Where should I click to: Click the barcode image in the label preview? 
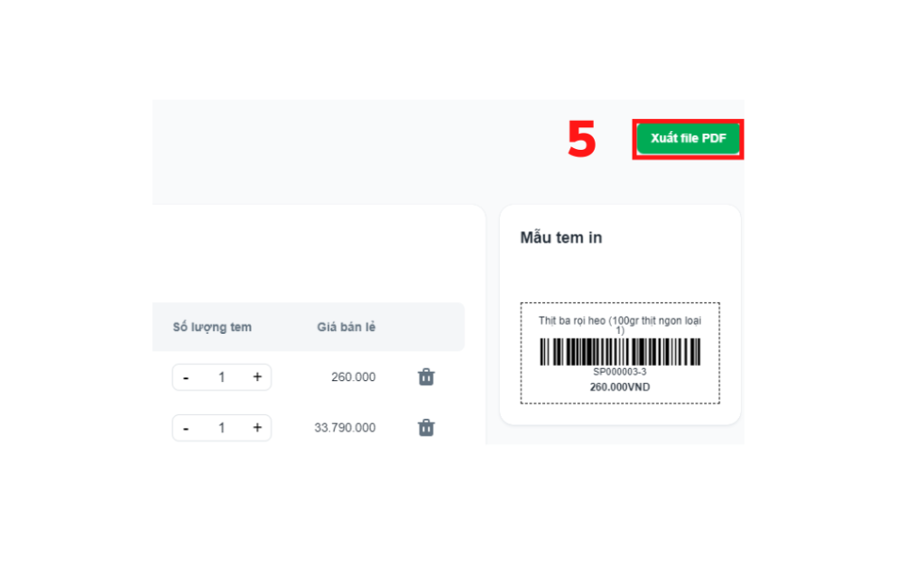[x=620, y=352]
